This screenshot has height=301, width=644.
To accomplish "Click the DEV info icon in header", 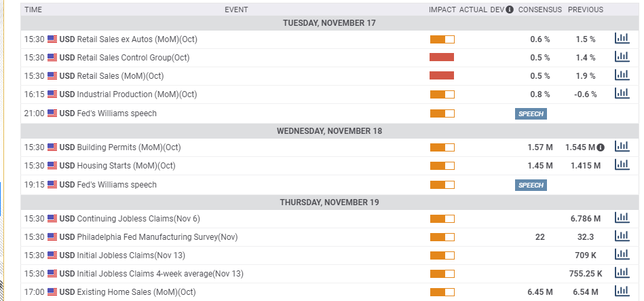I will 510,10.
